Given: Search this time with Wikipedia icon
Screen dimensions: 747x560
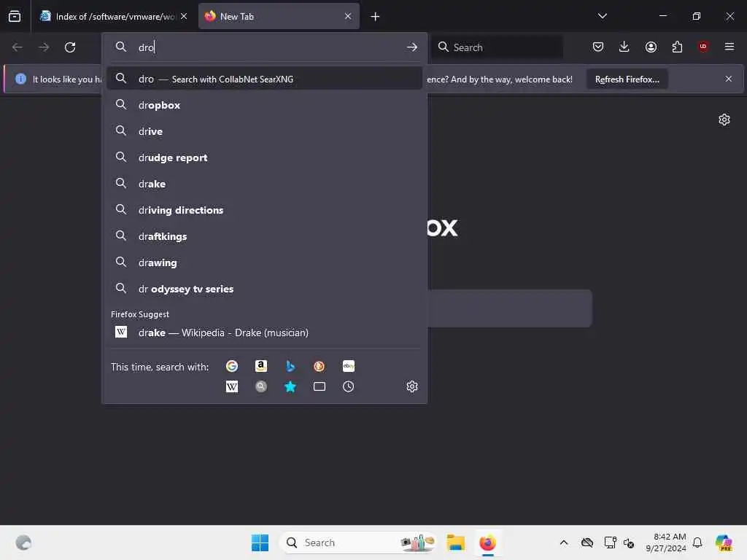Looking at the screenshot, I should 231,386.
